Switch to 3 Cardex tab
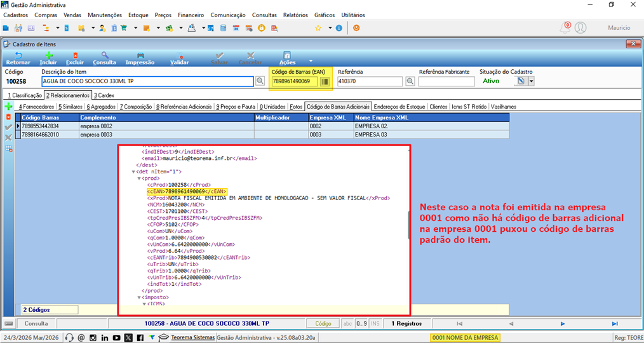The width and height of the screenshot is (644, 343). coord(104,95)
